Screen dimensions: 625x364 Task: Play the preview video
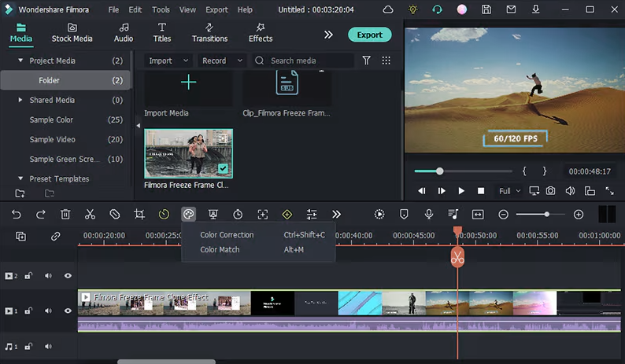pos(461,191)
